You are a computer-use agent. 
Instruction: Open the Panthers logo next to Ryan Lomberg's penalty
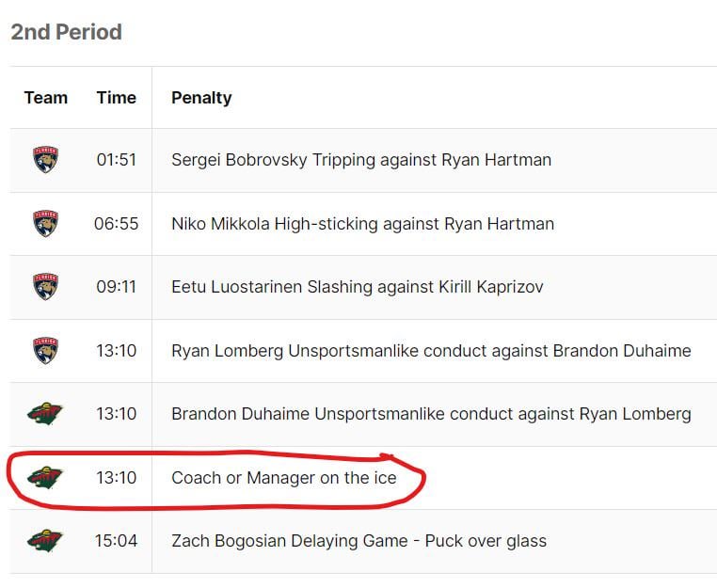[45, 351]
